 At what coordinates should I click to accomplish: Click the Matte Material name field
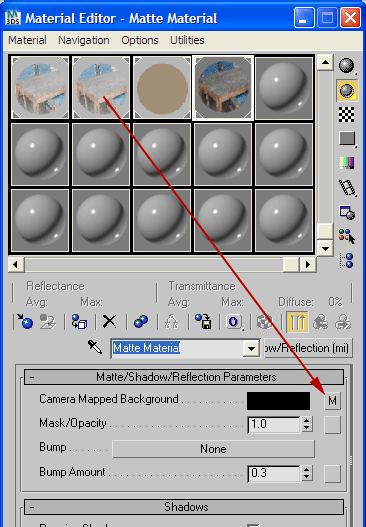[x=177, y=348]
